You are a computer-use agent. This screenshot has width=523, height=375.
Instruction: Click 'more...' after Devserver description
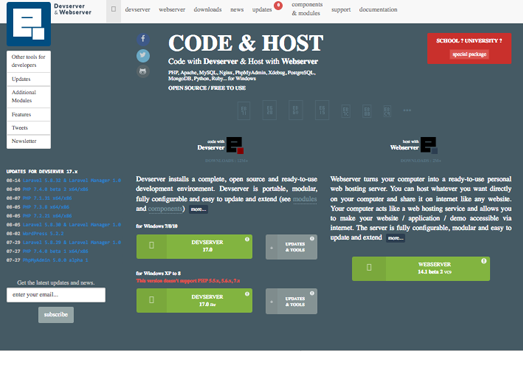[198, 209]
